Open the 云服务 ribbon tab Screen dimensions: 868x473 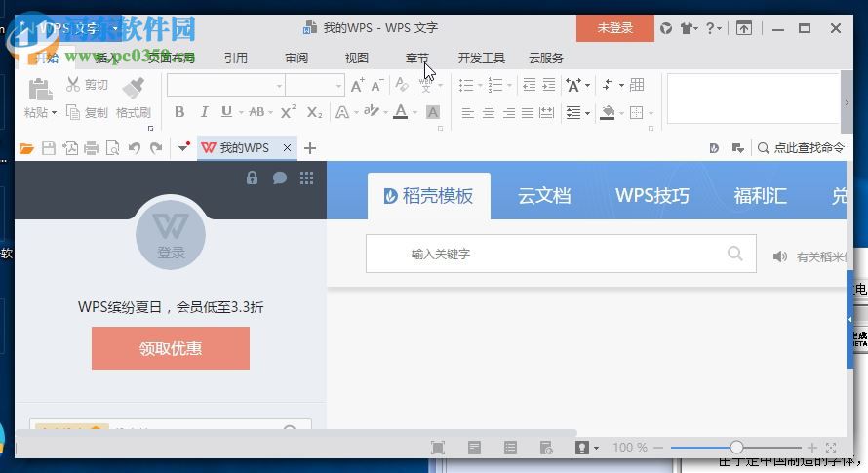coord(546,58)
